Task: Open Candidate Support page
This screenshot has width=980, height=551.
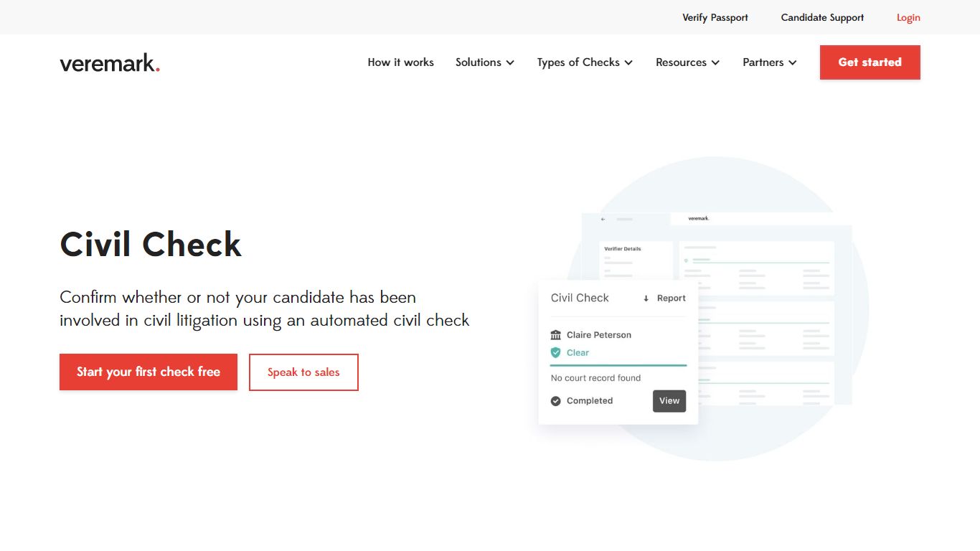Action: [822, 17]
